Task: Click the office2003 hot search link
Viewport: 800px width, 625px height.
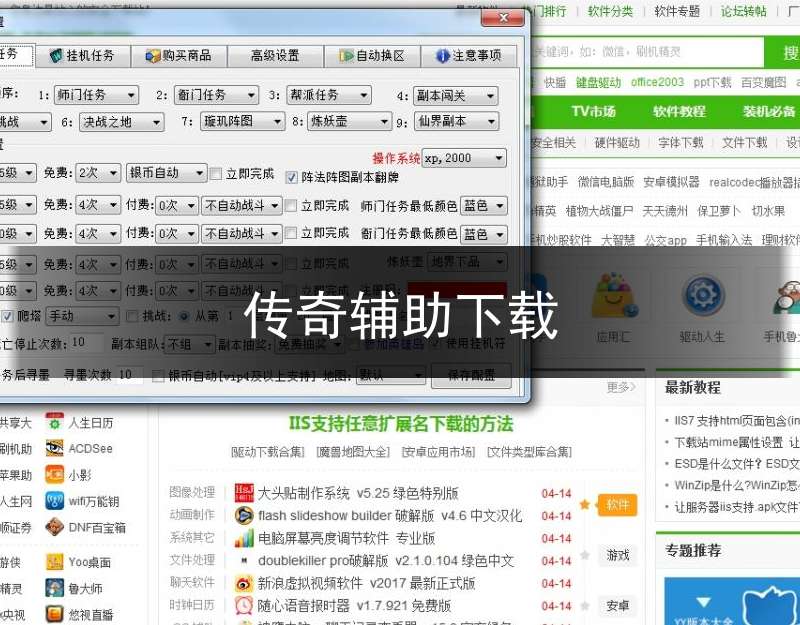Action: coord(657,82)
